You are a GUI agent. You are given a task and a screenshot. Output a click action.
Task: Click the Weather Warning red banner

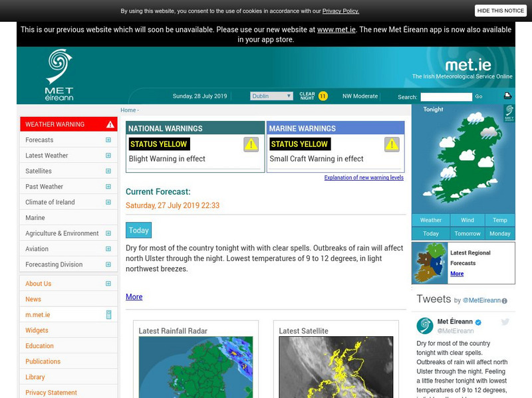pos(68,124)
